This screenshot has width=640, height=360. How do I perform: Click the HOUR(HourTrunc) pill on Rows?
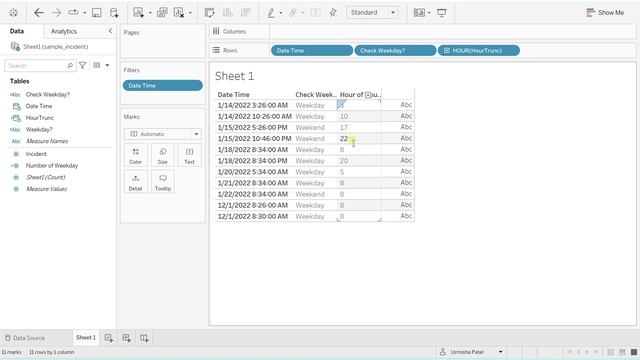tap(479, 51)
